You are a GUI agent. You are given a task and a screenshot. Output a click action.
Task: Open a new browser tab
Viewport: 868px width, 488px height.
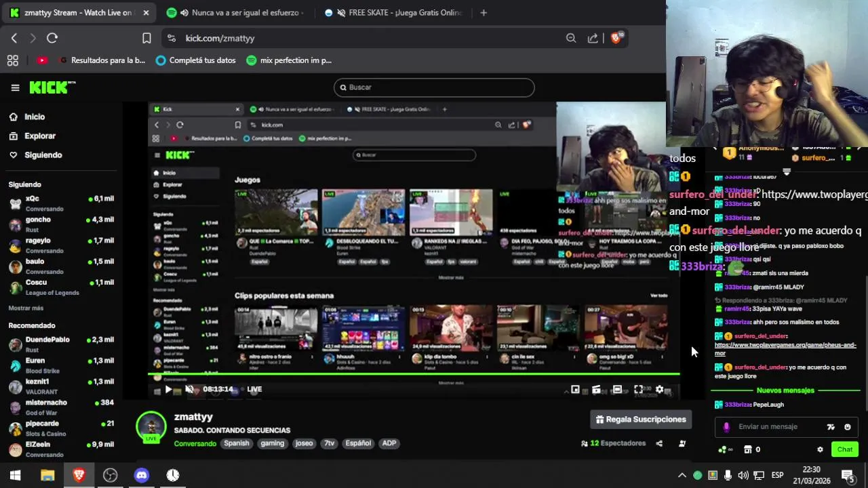[484, 13]
